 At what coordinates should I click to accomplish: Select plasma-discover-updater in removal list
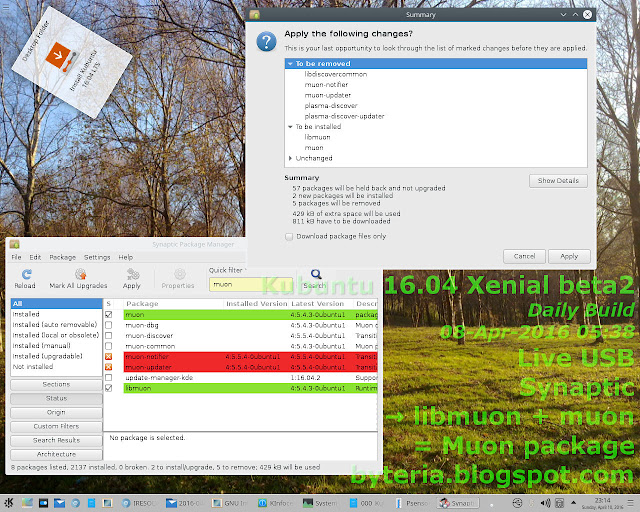(344, 116)
